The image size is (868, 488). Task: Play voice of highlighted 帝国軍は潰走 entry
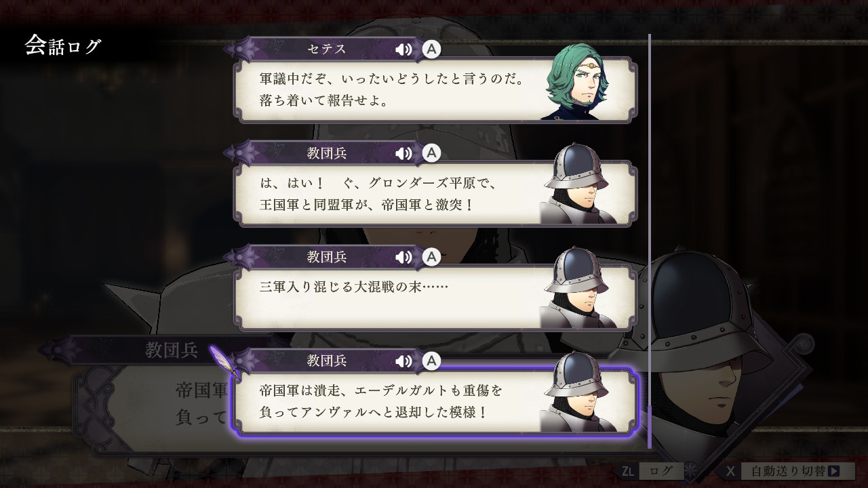coord(403,361)
